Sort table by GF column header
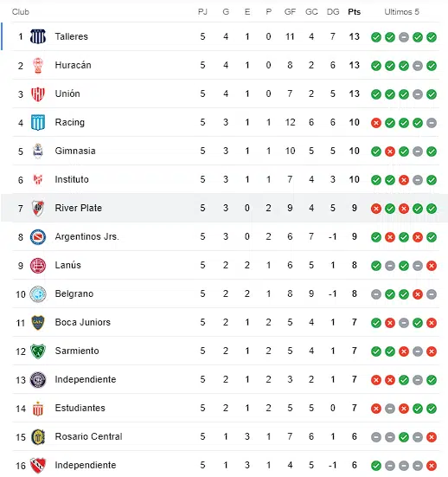Screen dimensions: 448x477 (x=290, y=12)
